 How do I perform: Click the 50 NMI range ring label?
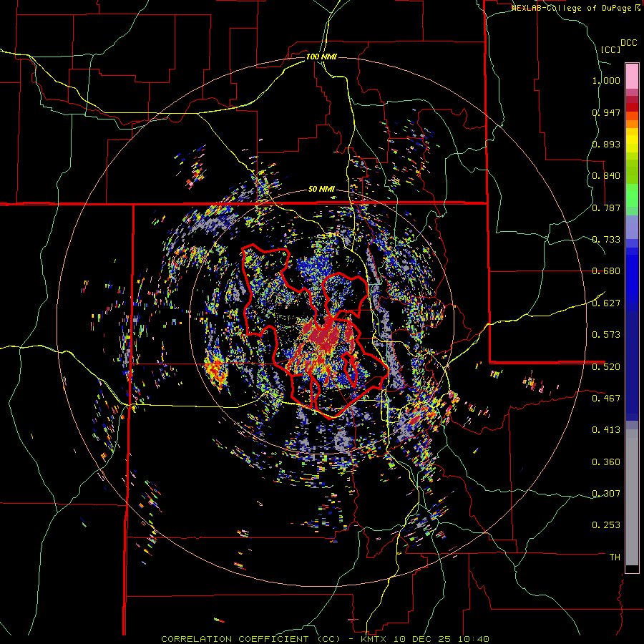click(321, 190)
